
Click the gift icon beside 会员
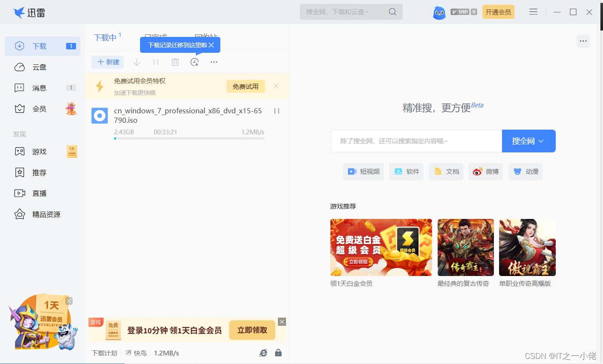pos(71,109)
